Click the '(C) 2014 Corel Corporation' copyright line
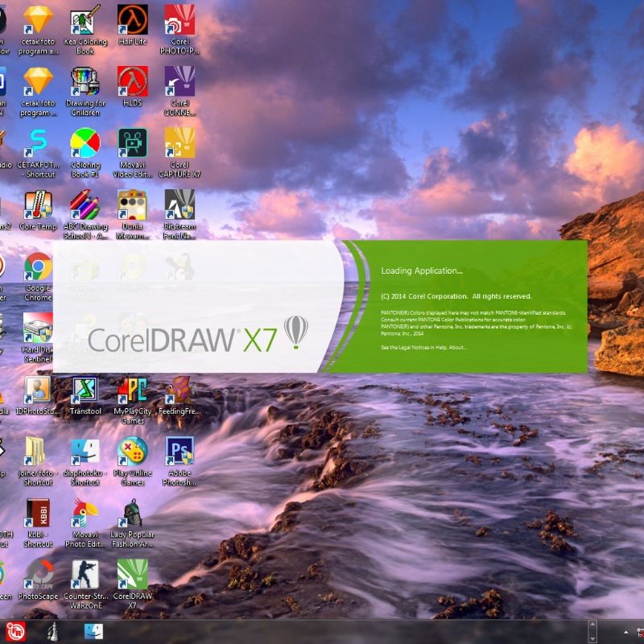 click(456, 296)
